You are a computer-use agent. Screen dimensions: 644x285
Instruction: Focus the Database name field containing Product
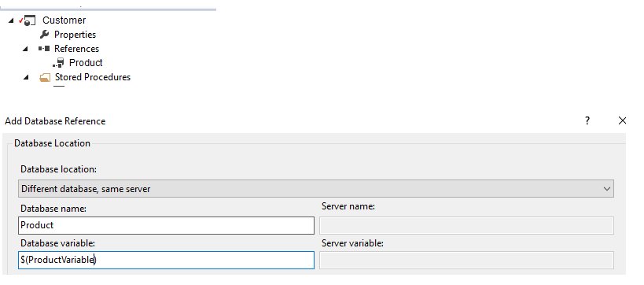click(x=167, y=225)
